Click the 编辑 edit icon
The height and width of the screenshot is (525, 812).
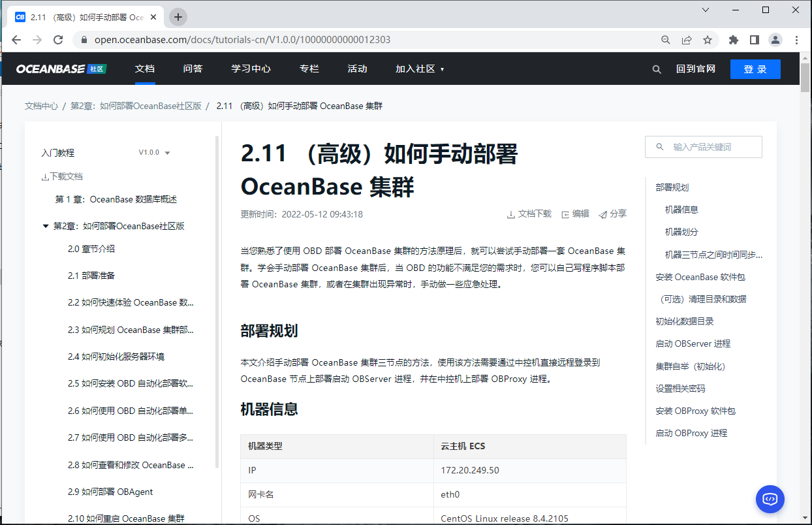click(565, 214)
